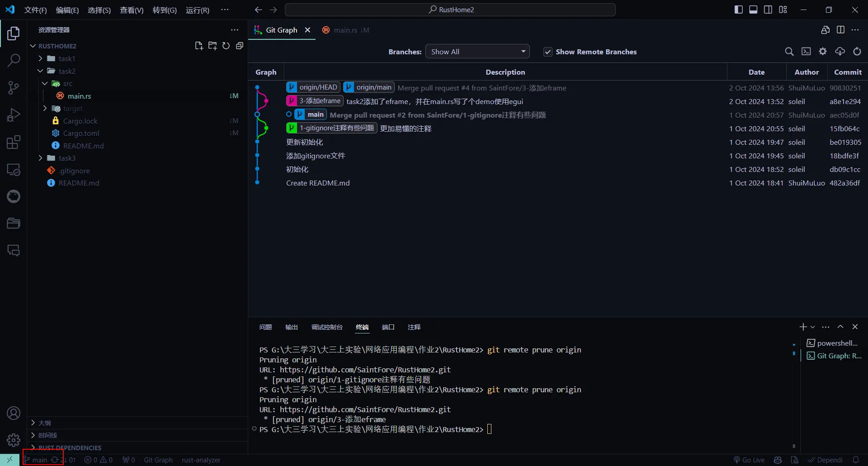Click the Remote Explorer icon
Screen dimensions: 868x466
[x=14, y=170]
